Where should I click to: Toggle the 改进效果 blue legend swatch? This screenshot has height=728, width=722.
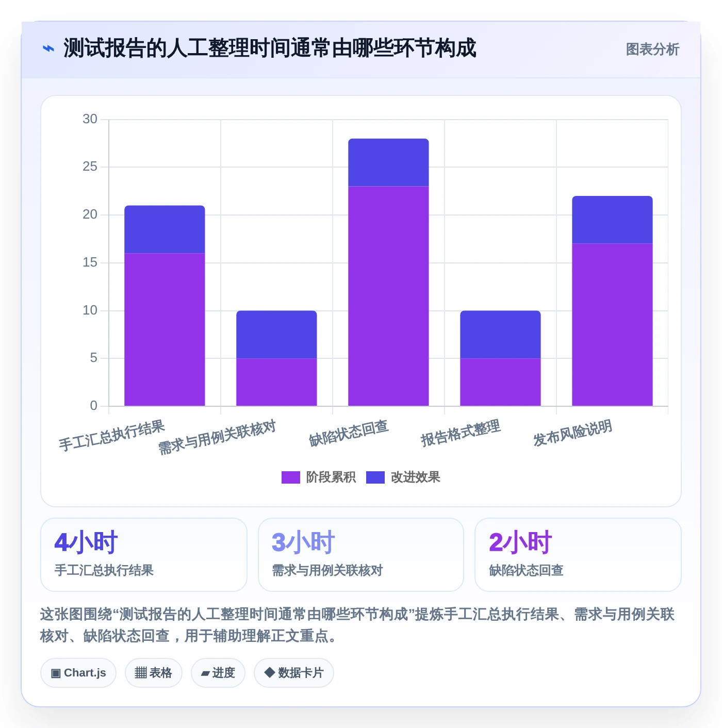pyautogui.click(x=375, y=477)
